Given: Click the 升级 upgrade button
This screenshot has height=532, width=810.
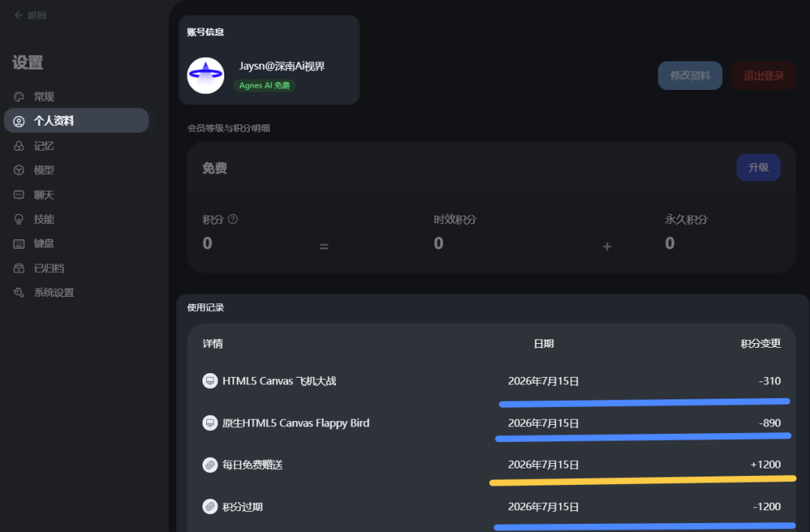Looking at the screenshot, I should tap(758, 168).
